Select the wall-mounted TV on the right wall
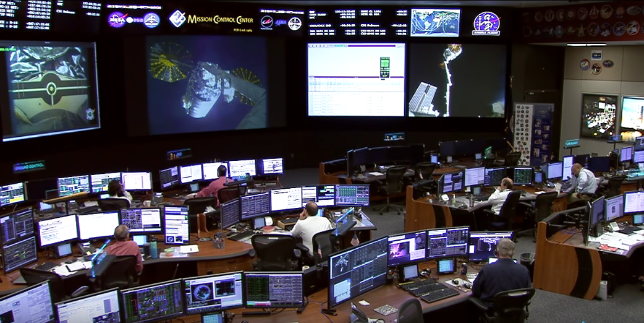 point(598,116)
